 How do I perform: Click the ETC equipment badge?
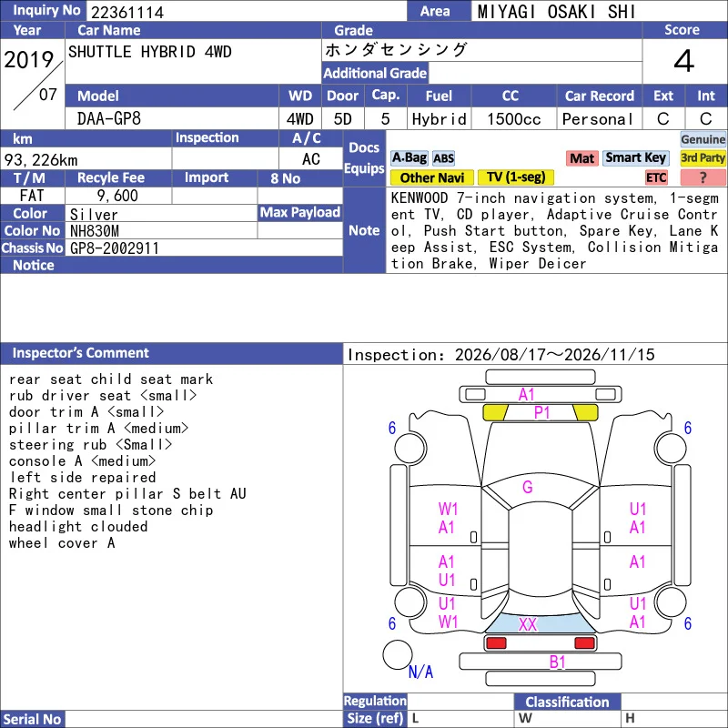tap(656, 177)
